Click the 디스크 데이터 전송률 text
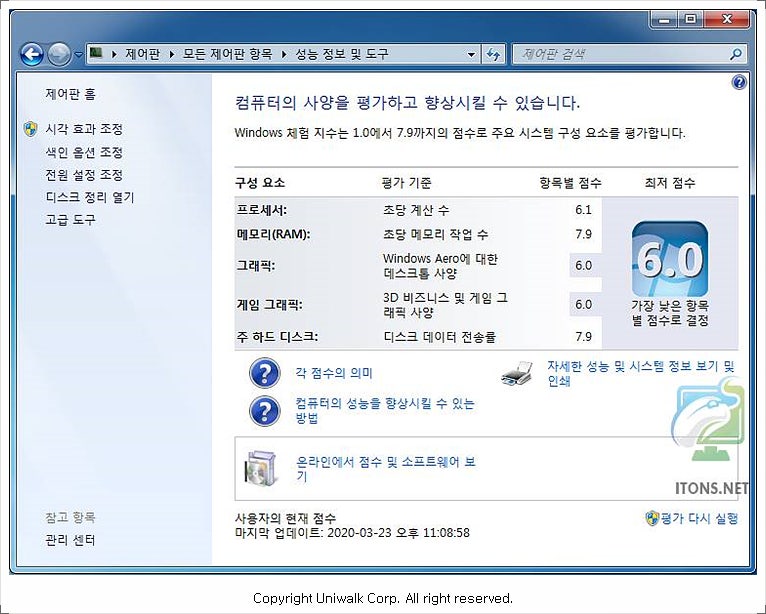Image resolution: width=766 pixels, height=614 pixels. coord(440,337)
